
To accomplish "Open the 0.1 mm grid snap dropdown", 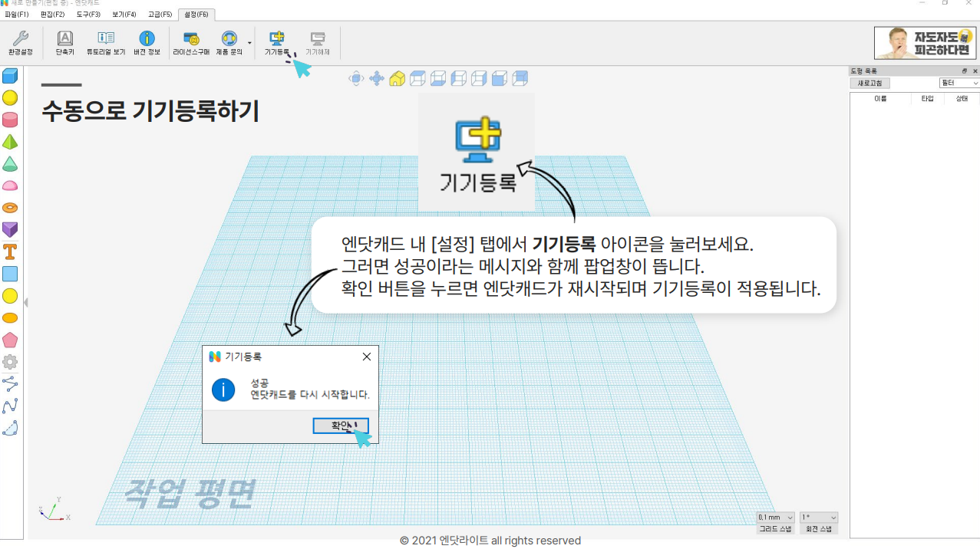I will pos(776,518).
